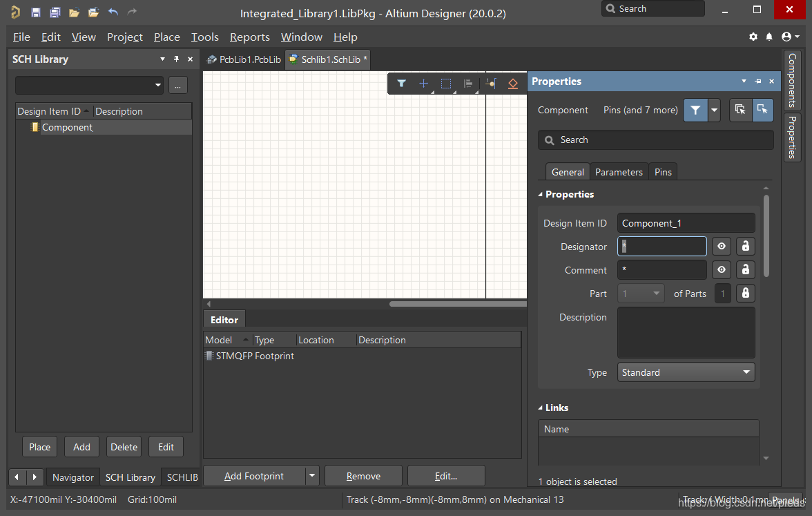Collapse the Links section
The image size is (812, 516).
tap(541, 408)
